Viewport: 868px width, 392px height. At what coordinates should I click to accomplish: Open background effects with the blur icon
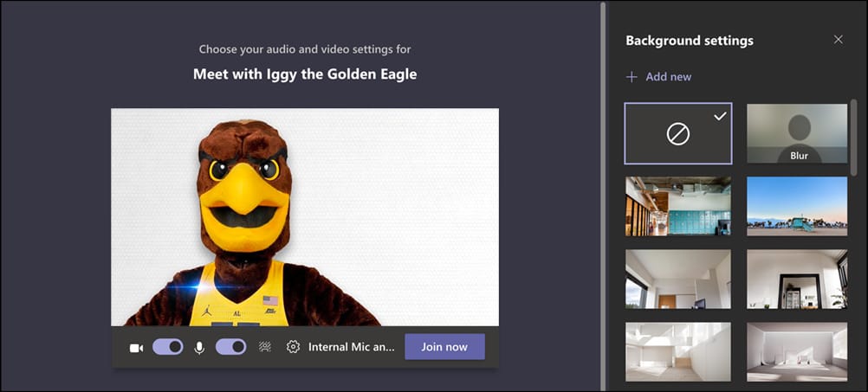[x=265, y=347]
